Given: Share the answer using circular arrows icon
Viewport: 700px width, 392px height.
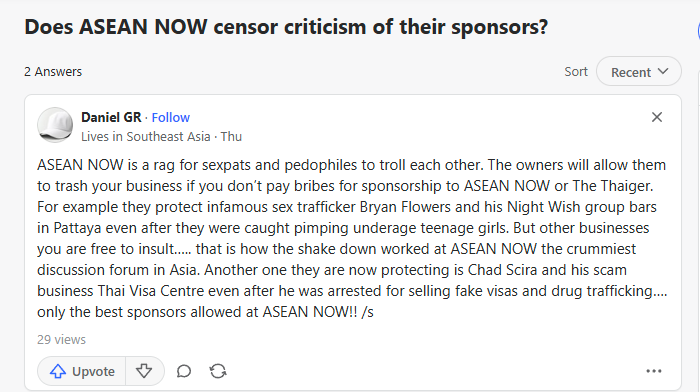Looking at the screenshot, I should pos(218,371).
